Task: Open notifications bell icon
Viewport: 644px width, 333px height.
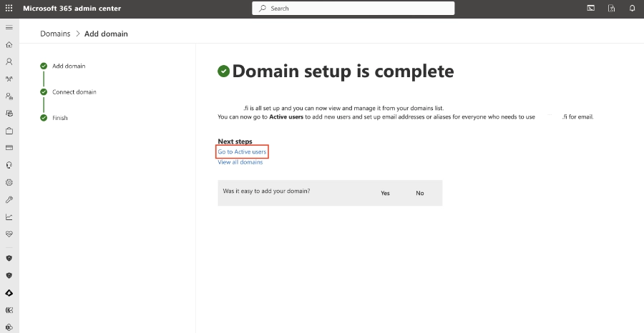Action: [x=632, y=8]
